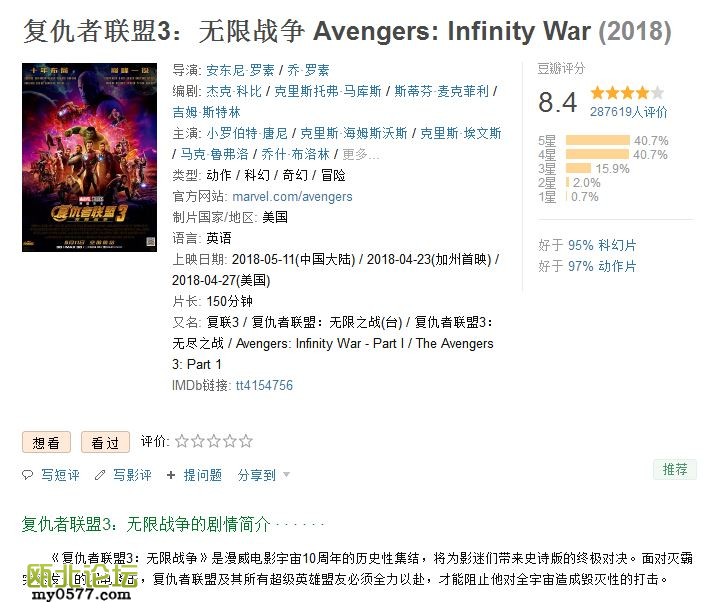Click the 5星 rating distribution bar
The height and width of the screenshot is (608, 721).
(x=597, y=141)
